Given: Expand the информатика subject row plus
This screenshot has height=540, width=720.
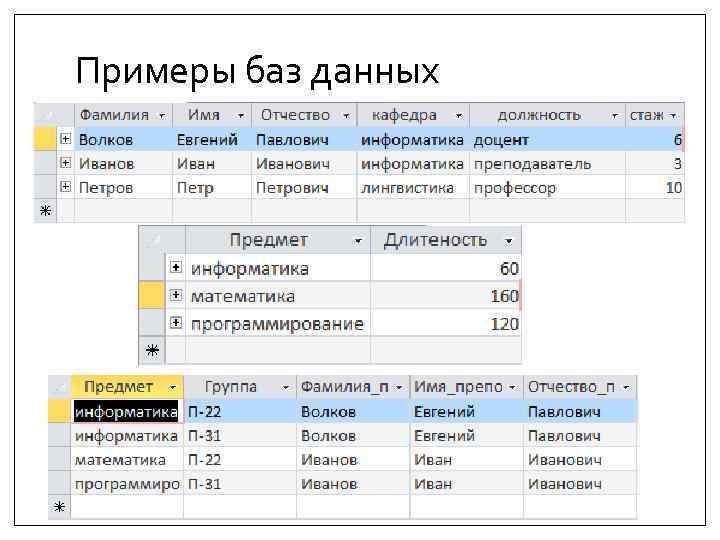Looking at the screenshot, I should tap(176, 267).
